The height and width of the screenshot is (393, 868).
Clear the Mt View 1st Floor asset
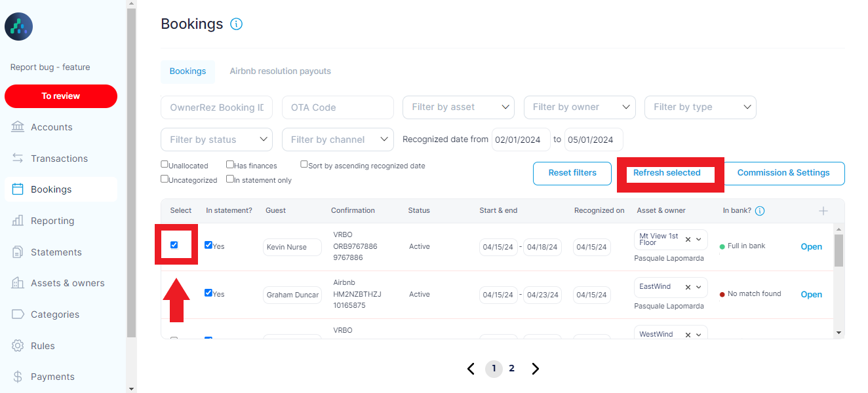(688, 240)
